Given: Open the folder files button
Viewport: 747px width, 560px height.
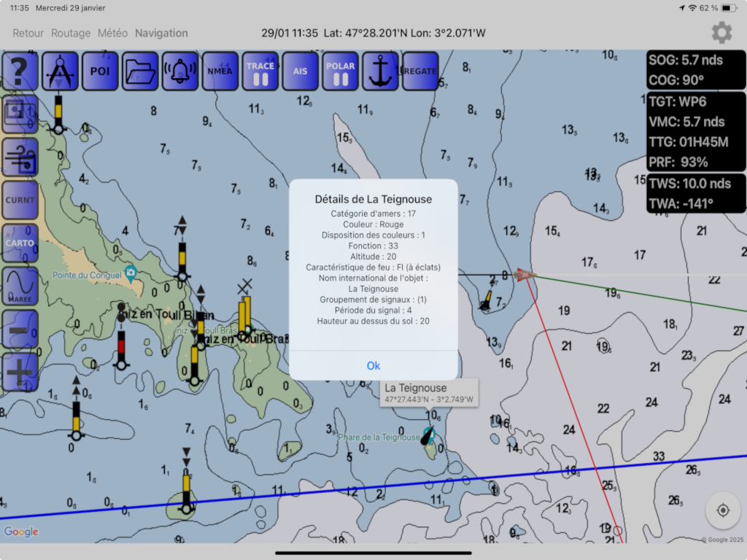Looking at the screenshot, I should (x=140, y=71).
